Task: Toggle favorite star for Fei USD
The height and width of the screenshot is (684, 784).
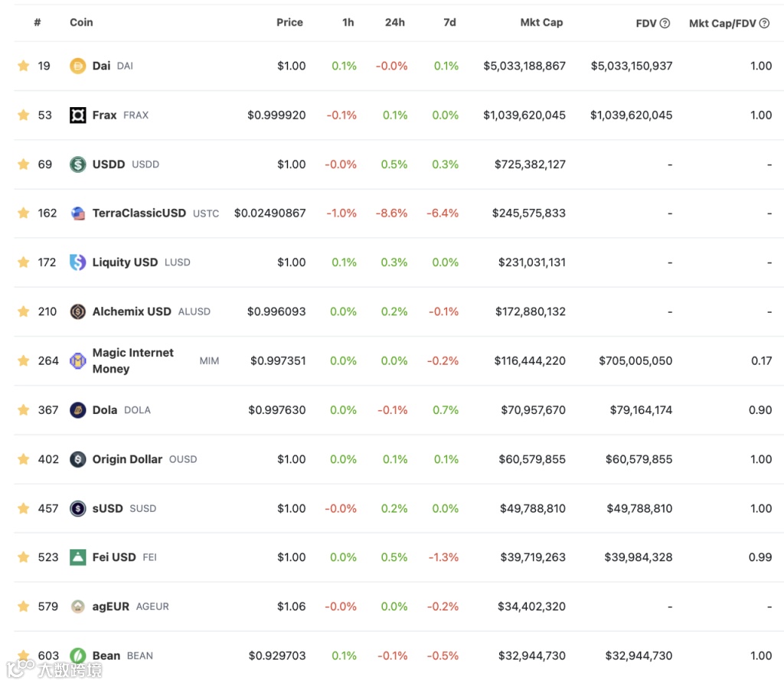Action: (x=23, y=558)
